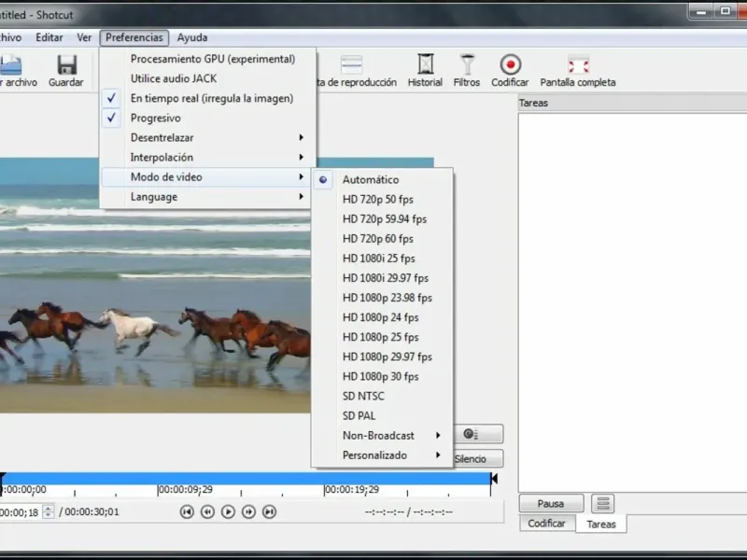Skip to the end of the clip
Viewport: 747px width, 560px height.
click(269, 511)
